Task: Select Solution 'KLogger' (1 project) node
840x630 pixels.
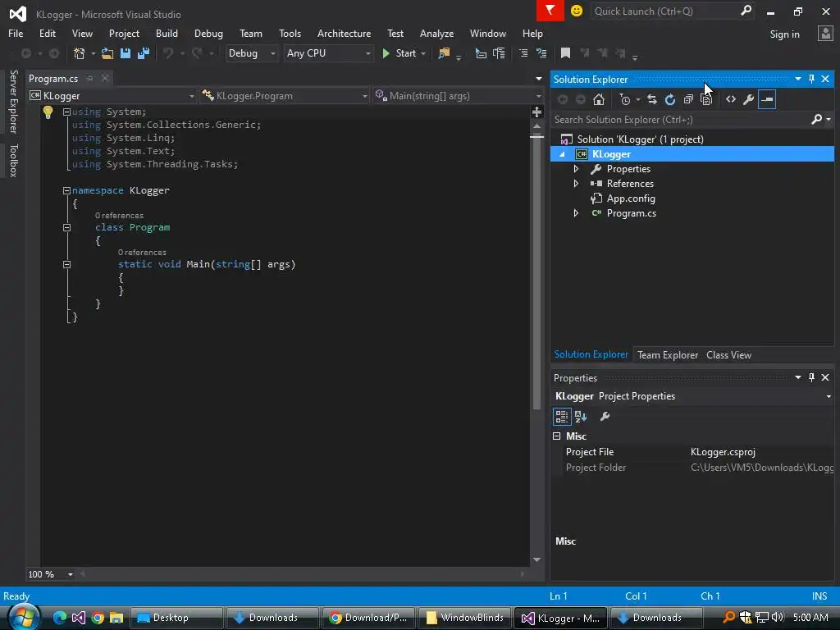Action: tap(640, 139)
